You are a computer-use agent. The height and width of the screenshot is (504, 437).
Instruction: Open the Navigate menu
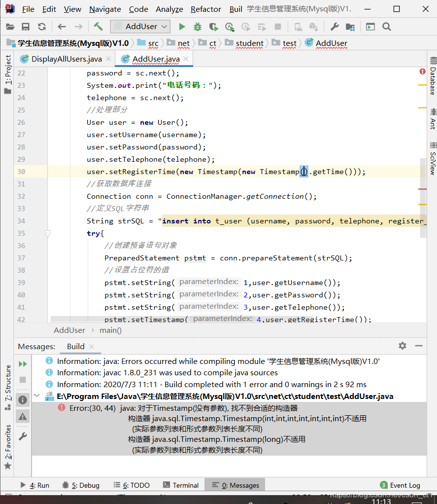point(105,9)
